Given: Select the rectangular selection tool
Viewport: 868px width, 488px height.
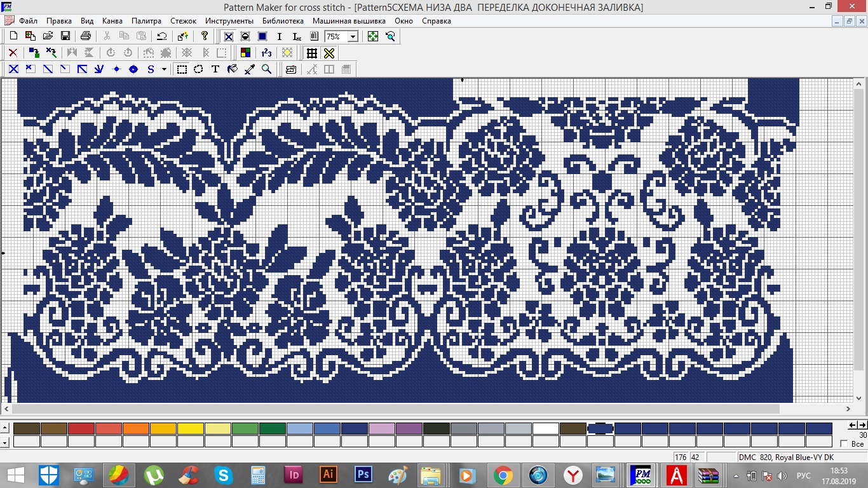Looking at the screenshot, I should (x=182, y=69).
